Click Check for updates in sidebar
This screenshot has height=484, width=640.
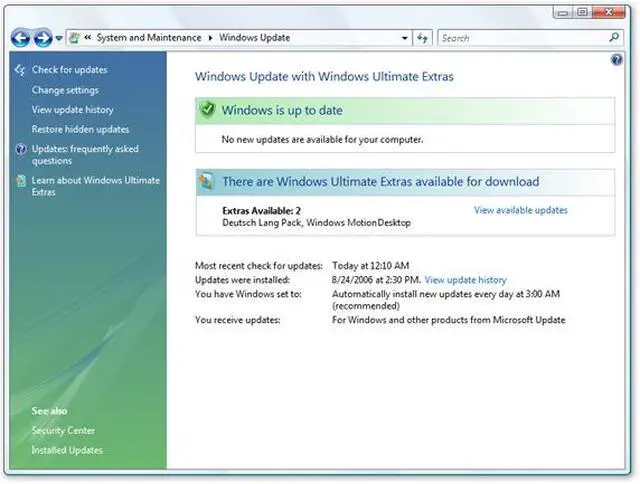69,70
